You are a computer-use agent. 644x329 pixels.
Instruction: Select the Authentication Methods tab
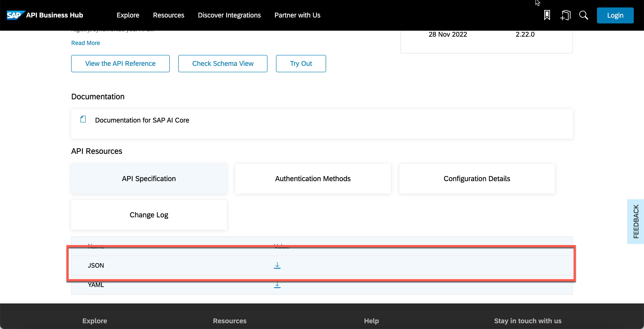313,179
